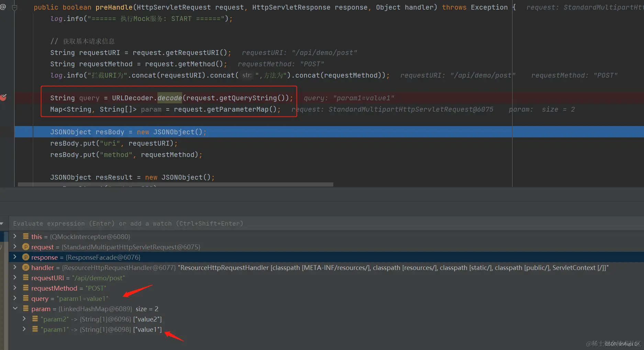This screenshot has height=350, width=644.
Task: Click the variable icon beside 'requestURI'
Action: 26,278
